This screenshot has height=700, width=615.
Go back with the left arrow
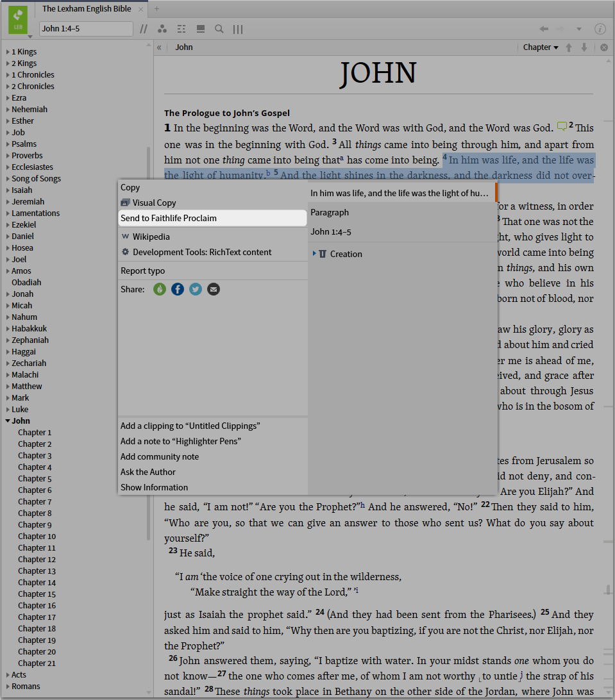(544, 29)
